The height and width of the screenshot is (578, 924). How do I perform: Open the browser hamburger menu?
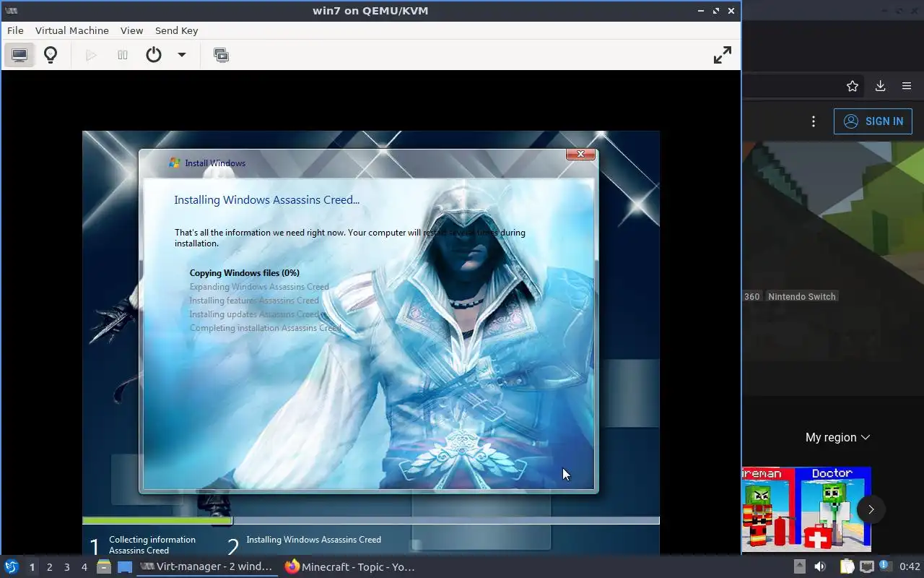pyautogui.click(x=907, y=86)
